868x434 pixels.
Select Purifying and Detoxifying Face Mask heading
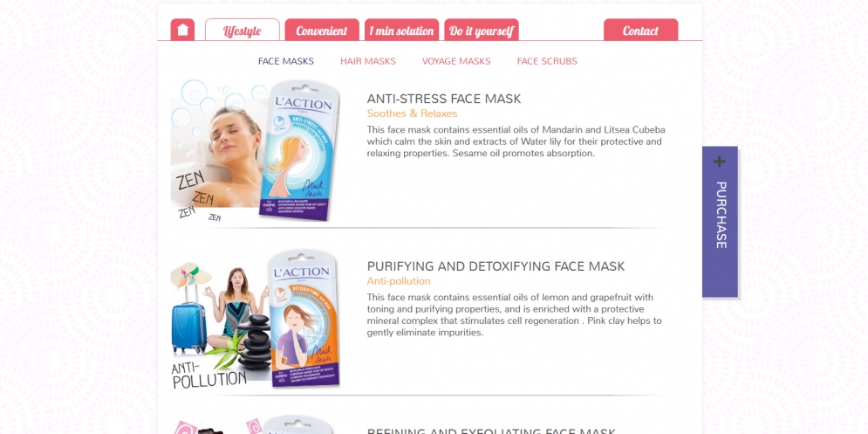tap(496, 266)
